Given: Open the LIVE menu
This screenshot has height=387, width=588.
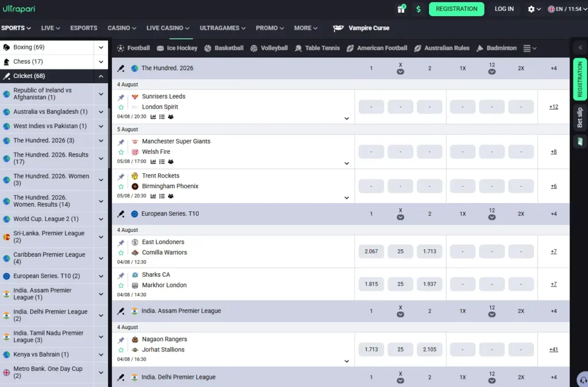Looking at the screenshot, I should [51, 28].
